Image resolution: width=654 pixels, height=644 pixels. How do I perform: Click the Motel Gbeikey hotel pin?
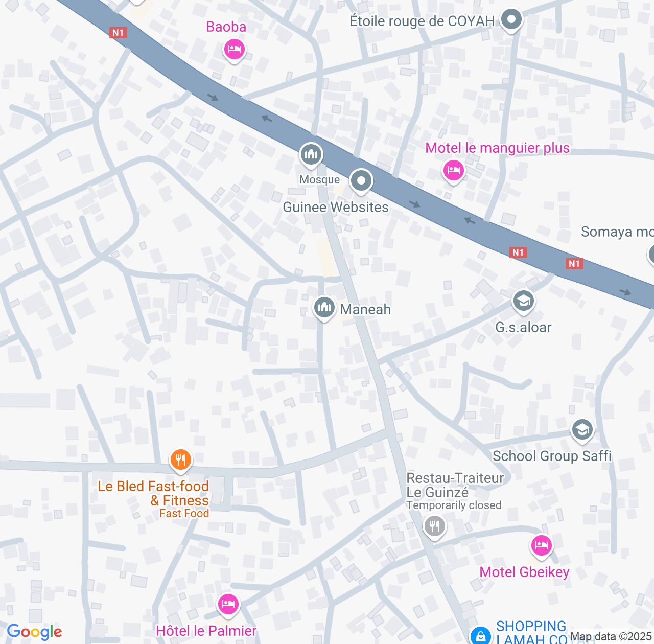coord(541,546)
